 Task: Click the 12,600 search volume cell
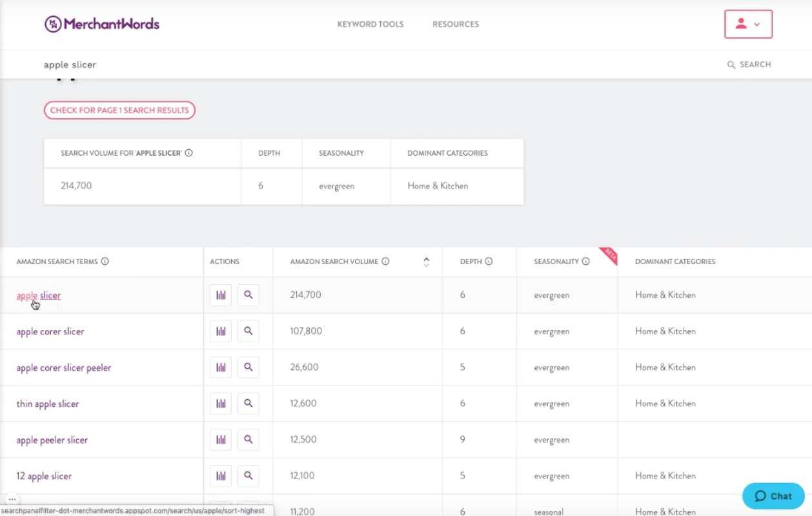point(303,404)
